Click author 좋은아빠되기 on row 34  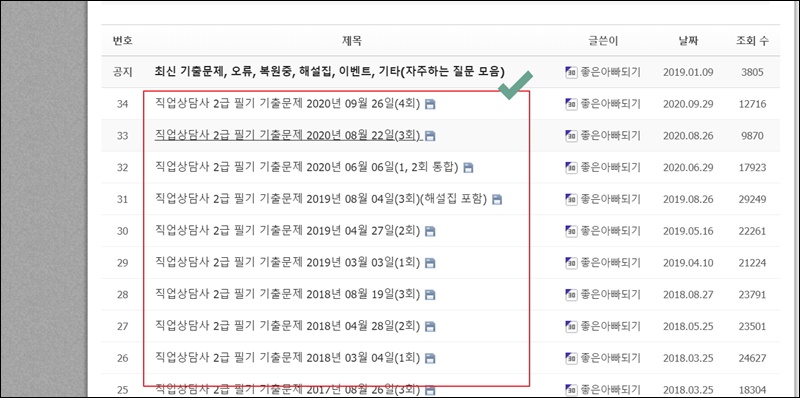(x=610, y=104)
